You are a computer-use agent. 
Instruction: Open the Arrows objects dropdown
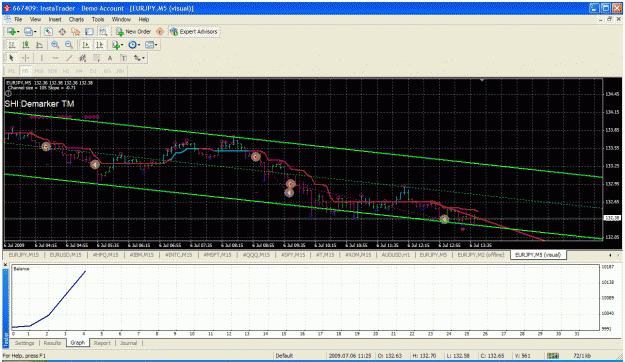139,58
